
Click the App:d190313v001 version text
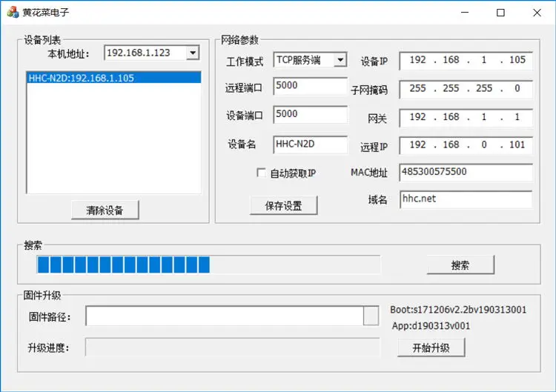pos(431,326)
